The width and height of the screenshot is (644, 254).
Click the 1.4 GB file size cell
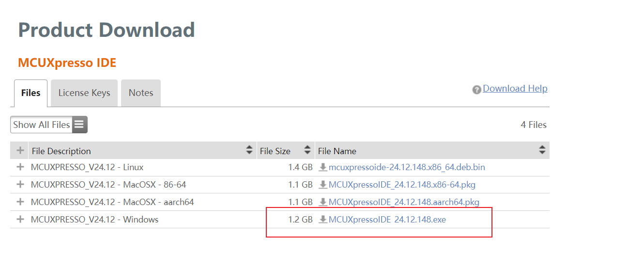click(x=300, y=167)
